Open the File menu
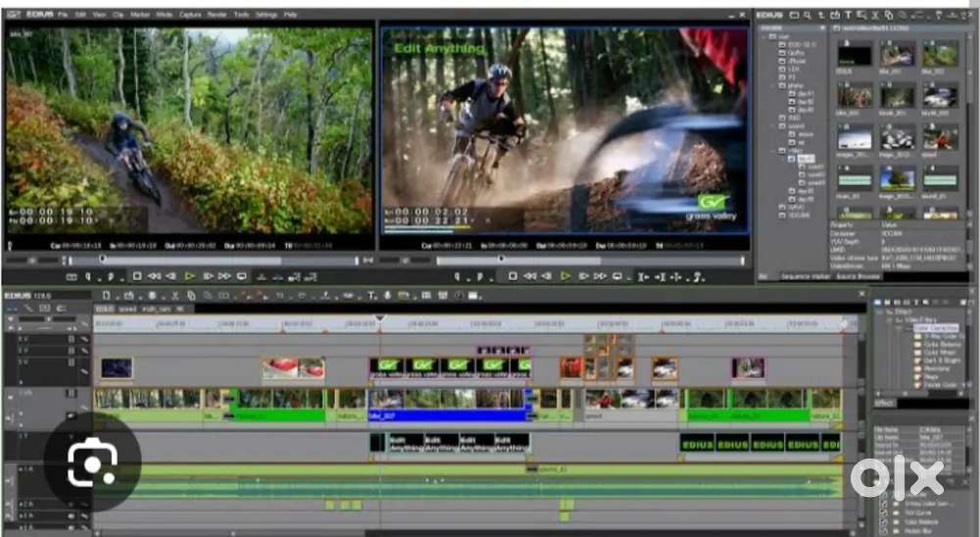The image size is (980, 537). pyautogui.click(x=63, y=16)
